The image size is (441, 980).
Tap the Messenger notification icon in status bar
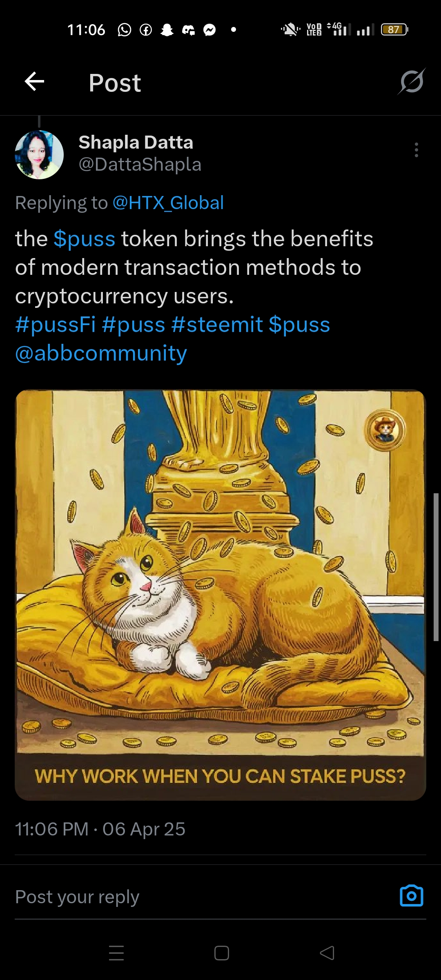209,29
